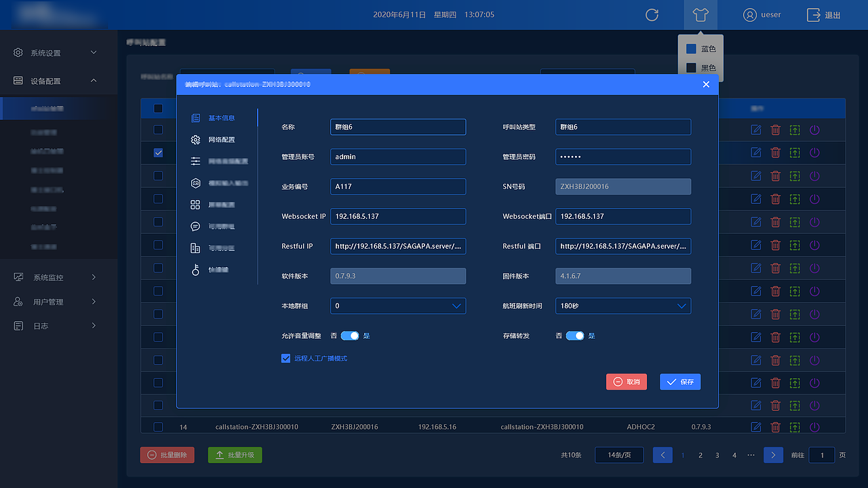
Task: Click the upgrade icon in the first table row
Action: (795, 130)
